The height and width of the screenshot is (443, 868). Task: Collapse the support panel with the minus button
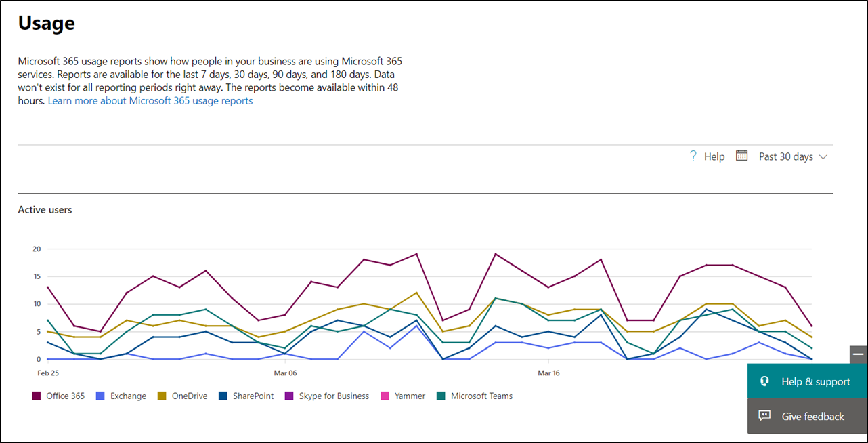[858, 354]
